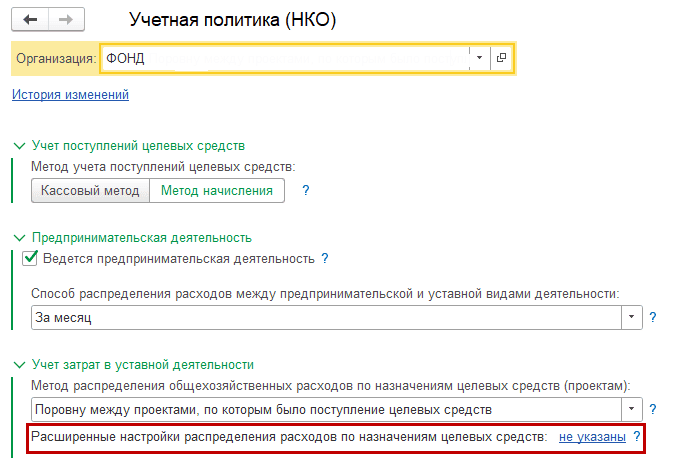The width and height of the screenshot is (676, 458).
Task: Click the back navigation arrow
Action: coord(30,19)
